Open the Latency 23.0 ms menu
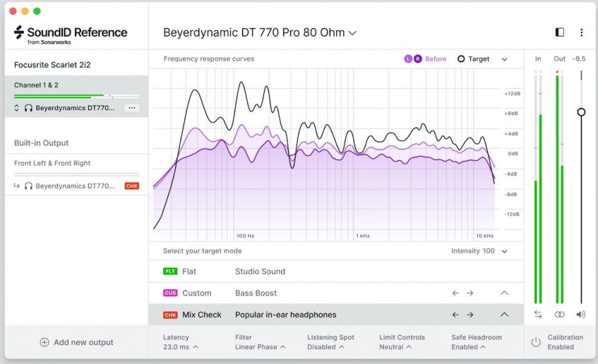This screenshot has width=598, height=364. point(180,342)
